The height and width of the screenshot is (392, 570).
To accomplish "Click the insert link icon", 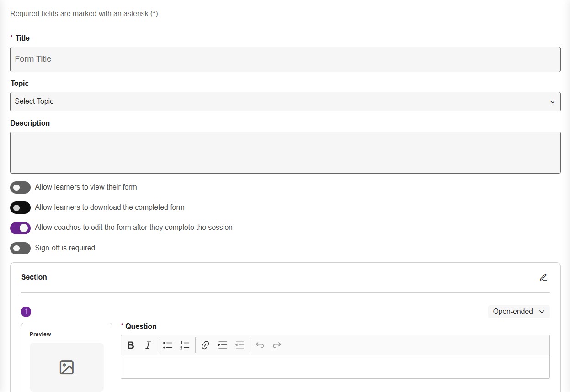I will tap(205, 345).
